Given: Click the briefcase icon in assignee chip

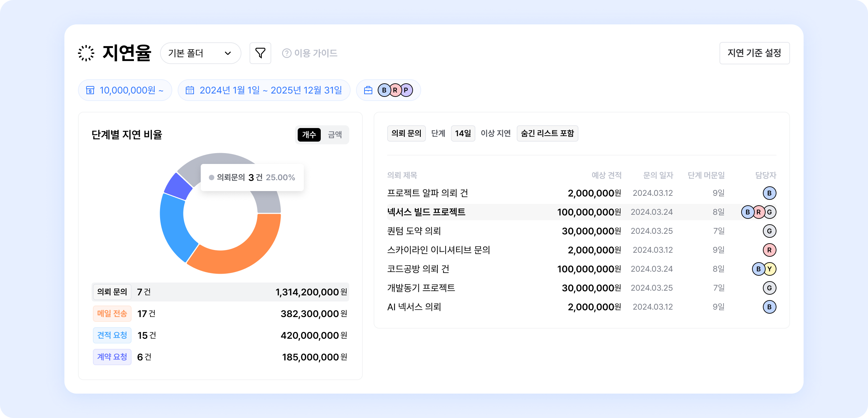Looking at the screenshot, I should [368, 90].
